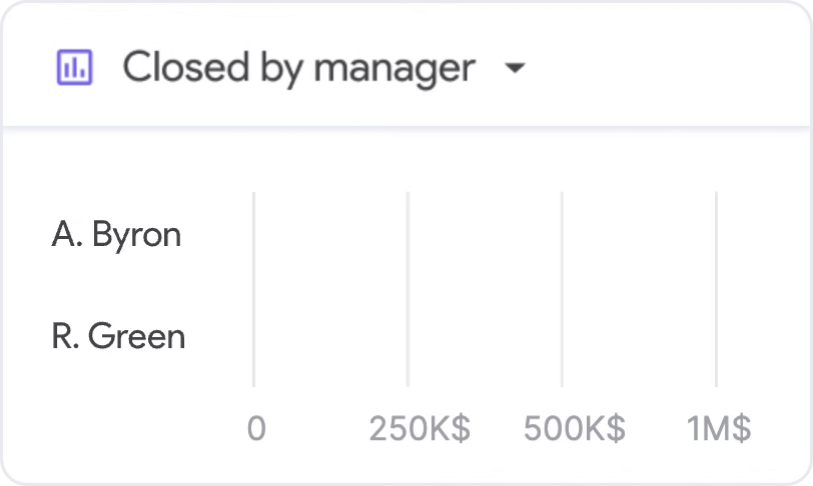
Task: Click the 1M$ axis label
Action: 719,428
